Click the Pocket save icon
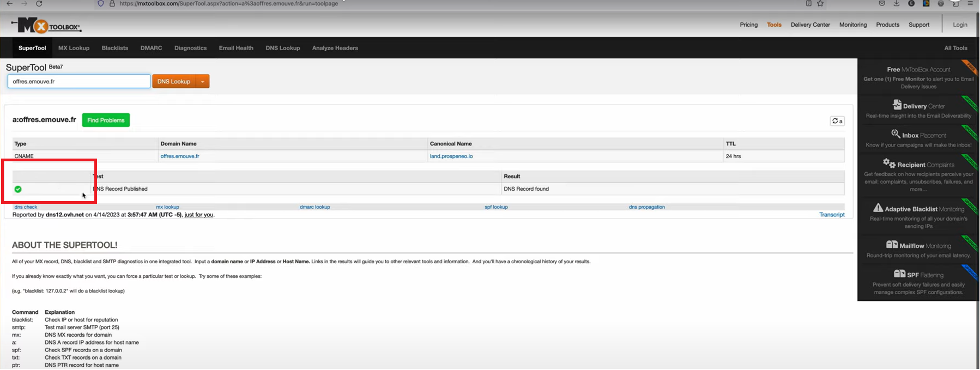This screenshot has width=980, height=370. tap(882, 3)
